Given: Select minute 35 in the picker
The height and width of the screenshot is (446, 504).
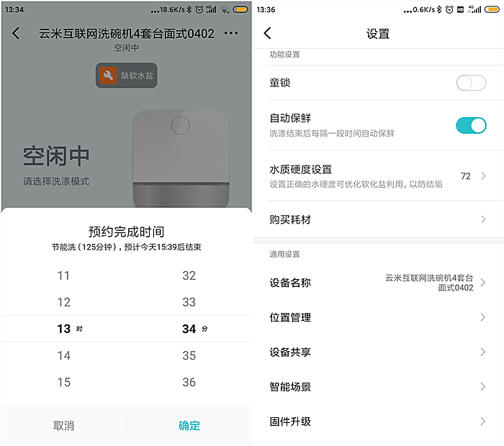Looking at the screenshot, I should pos(189,355).
